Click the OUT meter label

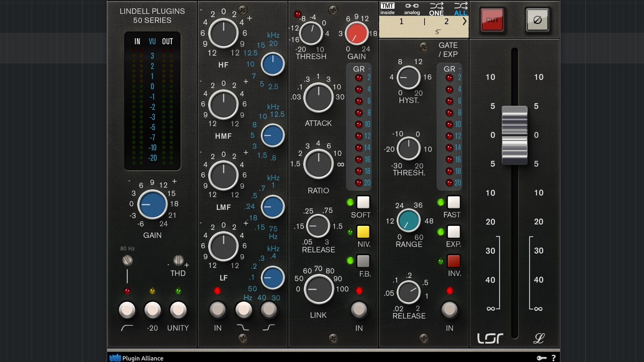[167, 41]
